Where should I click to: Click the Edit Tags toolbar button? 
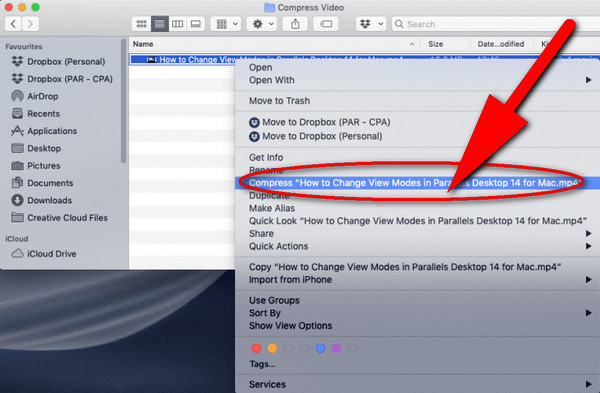point(326,24)
